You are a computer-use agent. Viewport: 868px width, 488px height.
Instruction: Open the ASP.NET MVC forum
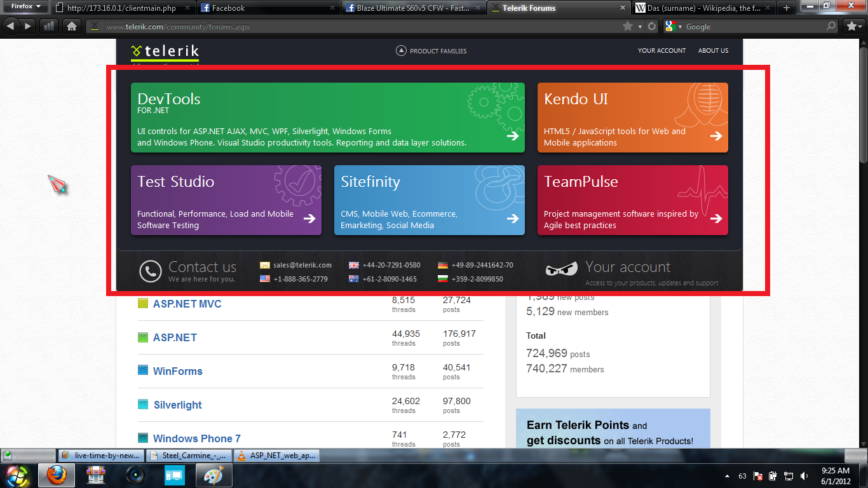point(187,304)
